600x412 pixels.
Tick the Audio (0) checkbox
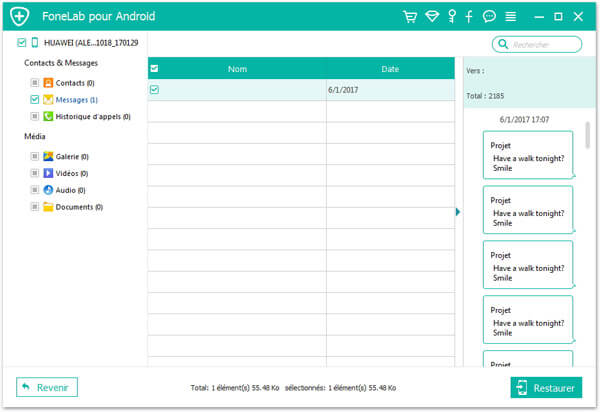(x=34, y=190)
